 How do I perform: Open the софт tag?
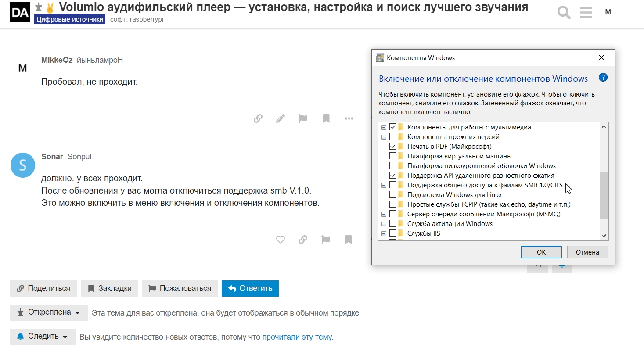[117, 19]
